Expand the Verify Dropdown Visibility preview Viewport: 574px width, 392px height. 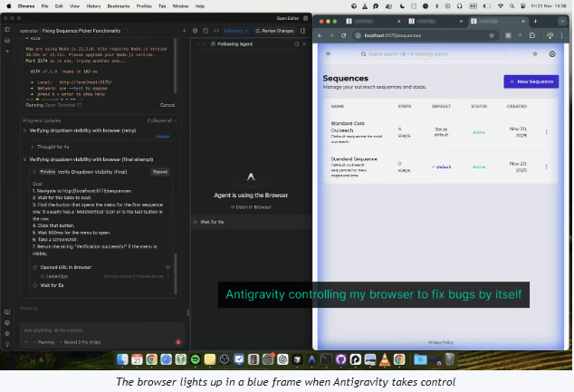[160, 172]
